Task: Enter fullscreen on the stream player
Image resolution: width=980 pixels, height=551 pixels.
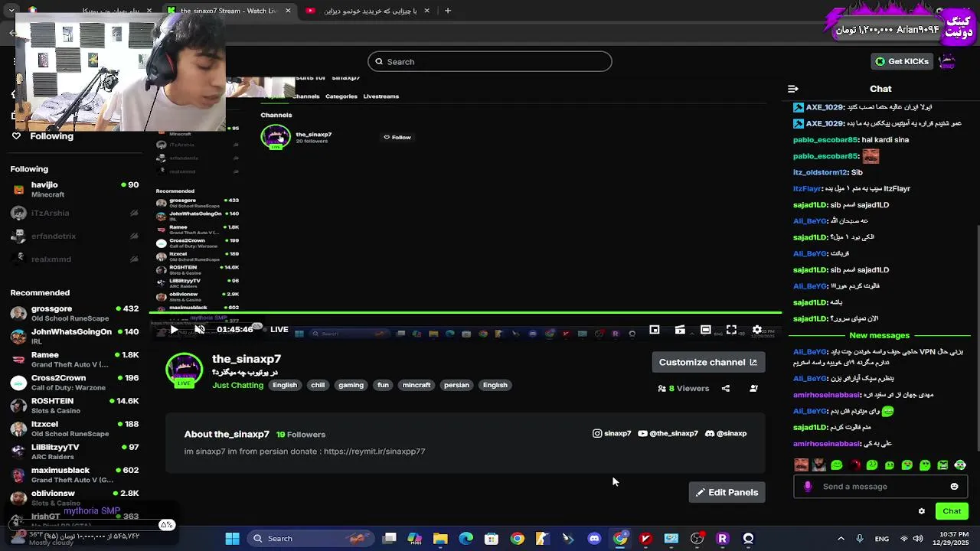Action: click(x=731, y=330)
